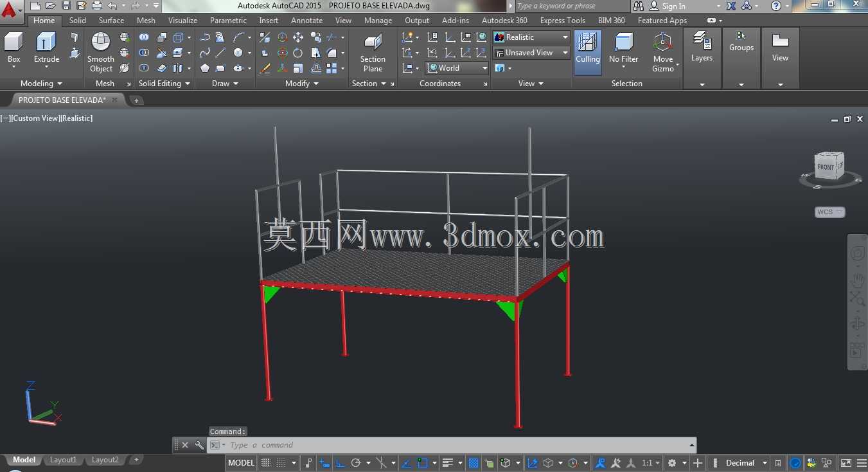868x472 pixels.
Task: Click the View panel button
Action: point(780,58)
